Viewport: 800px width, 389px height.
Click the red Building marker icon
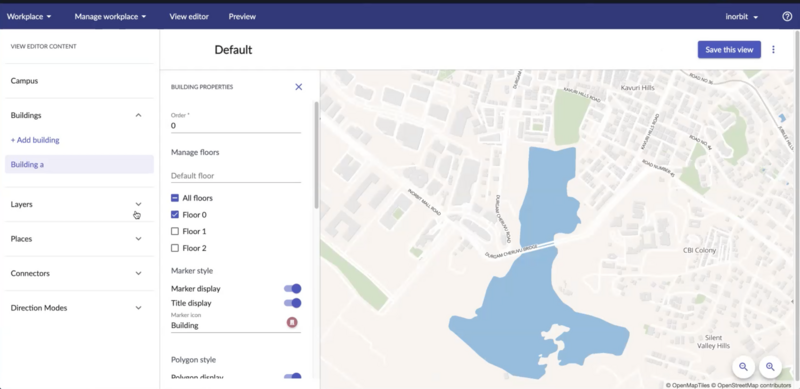[292, 323]
